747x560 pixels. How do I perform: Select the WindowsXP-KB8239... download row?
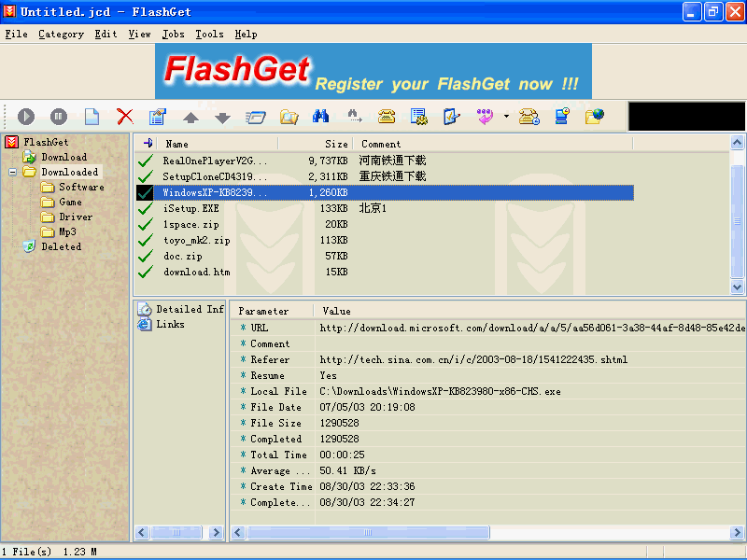[x=385, y=192]
